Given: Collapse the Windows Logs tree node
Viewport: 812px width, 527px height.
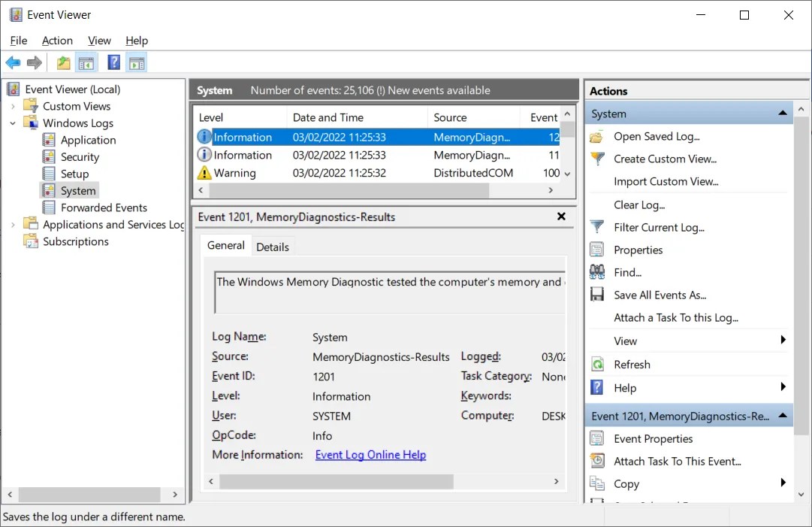Looking at the screenshot, I should coord(12,123).
